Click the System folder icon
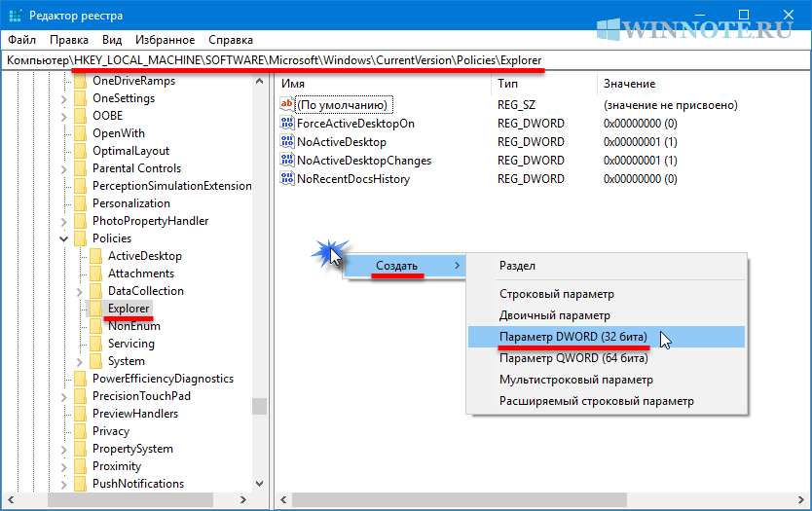Screen dimensions: 812x511 pyautogui.click(x=95, y=361)
